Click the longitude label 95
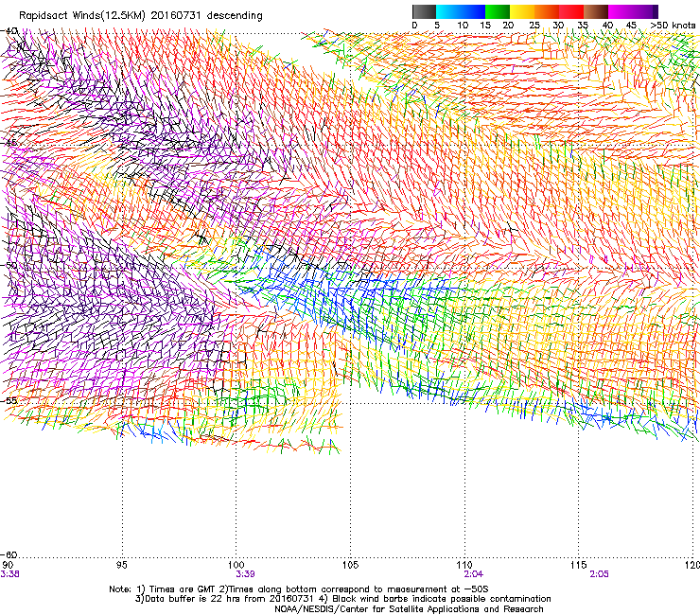 (x=121, y=565)
